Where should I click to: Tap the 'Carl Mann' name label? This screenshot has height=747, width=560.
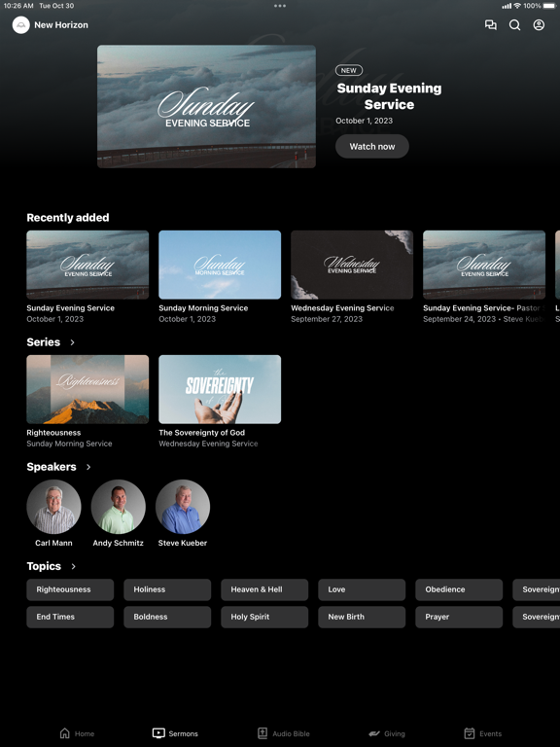(x=53, y=543)
